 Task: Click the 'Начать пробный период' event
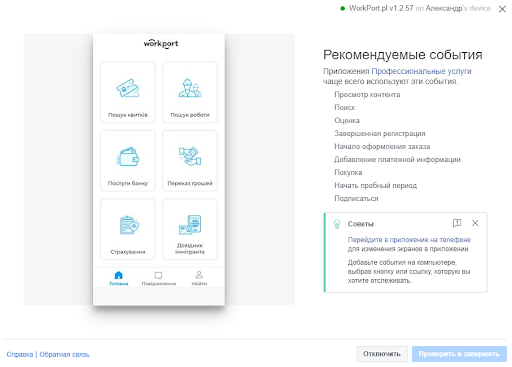click(375, 186)
